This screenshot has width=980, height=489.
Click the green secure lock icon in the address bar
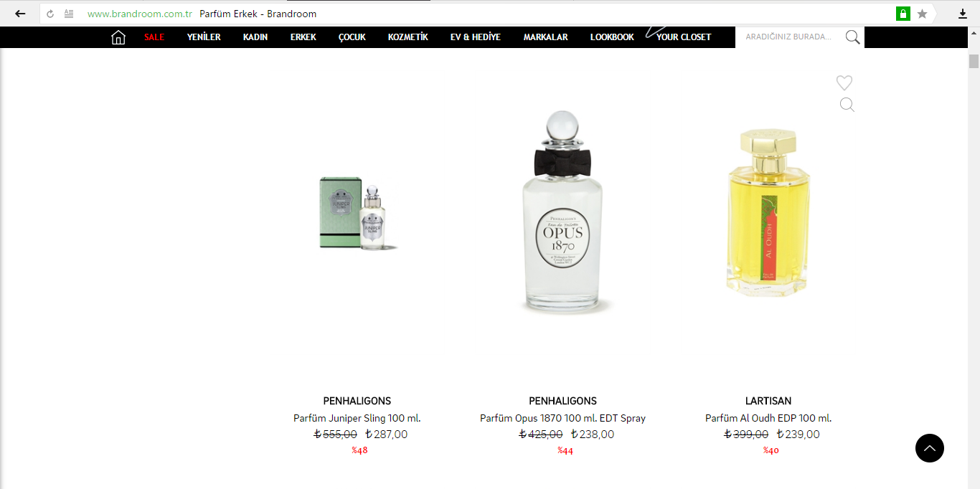pyautogui.click(x=903, y=14)
